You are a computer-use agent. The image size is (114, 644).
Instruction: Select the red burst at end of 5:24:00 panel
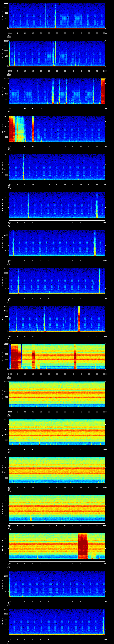point(103,91)
